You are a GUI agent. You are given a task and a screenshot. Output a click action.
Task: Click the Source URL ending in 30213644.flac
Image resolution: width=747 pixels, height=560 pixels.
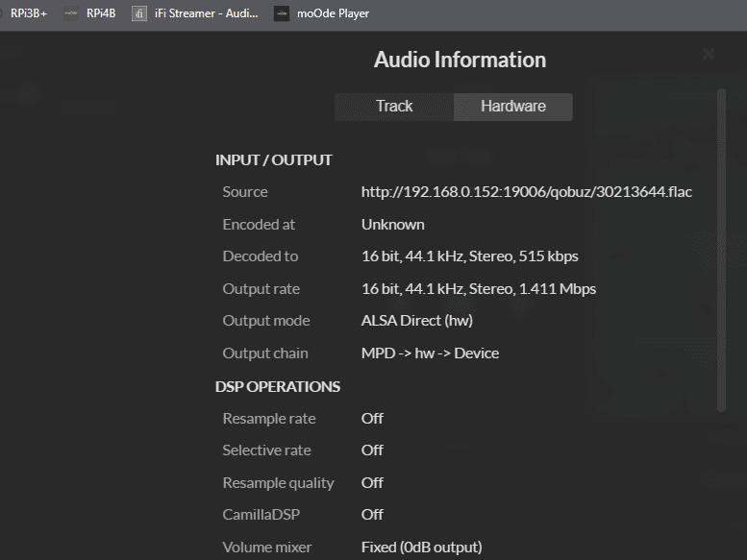pyautogui.click(x=526, y=192)
